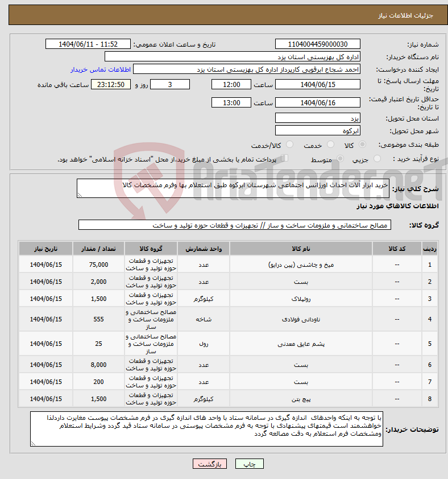Click item name پیچ بتن
The height and width of the screenshot is (479, 448).
301,399
